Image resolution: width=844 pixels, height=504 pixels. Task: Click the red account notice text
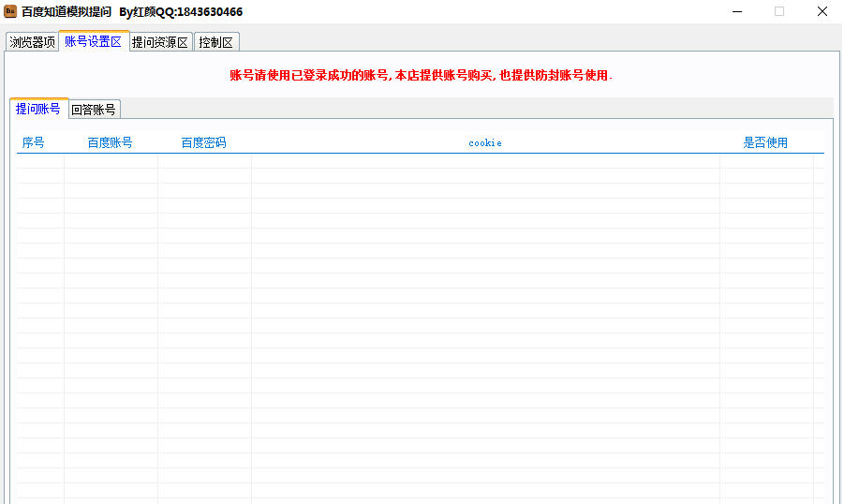[x=421, y=75]
